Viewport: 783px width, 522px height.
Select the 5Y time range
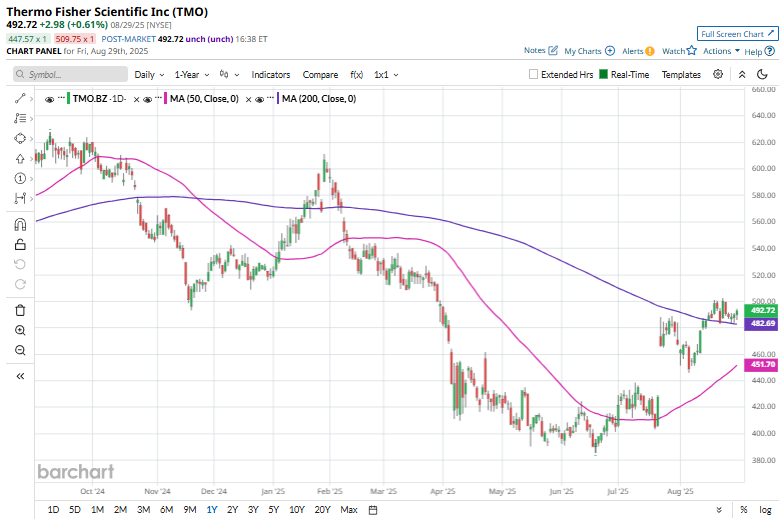[x=274, y=510]
